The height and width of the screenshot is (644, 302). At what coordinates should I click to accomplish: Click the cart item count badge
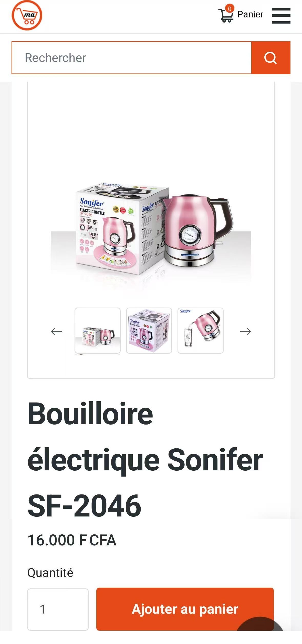(x=230, y=9)
